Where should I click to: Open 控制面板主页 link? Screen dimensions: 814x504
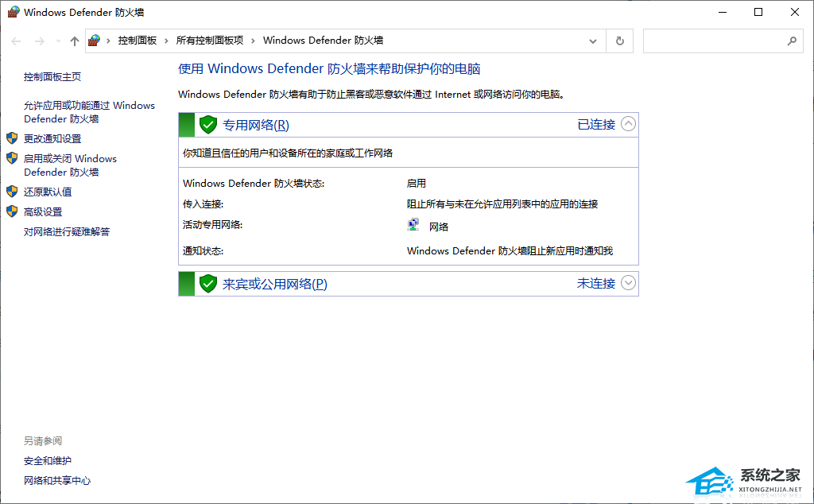[x=52, y=77]
